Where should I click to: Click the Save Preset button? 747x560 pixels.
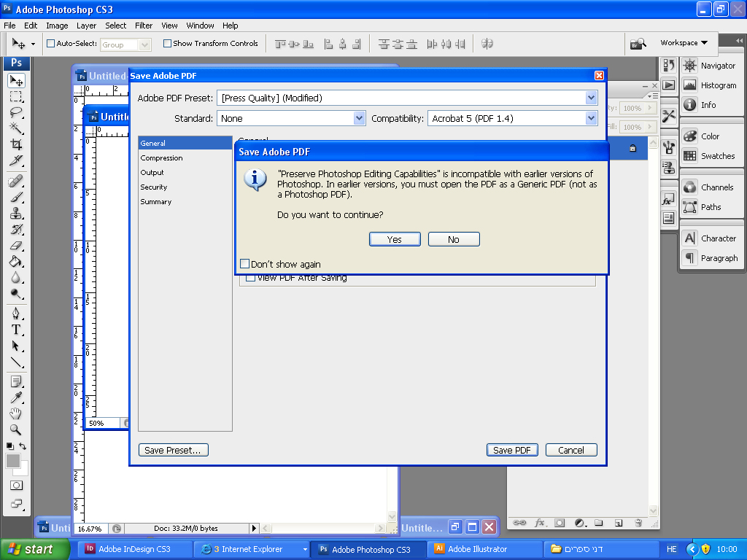tap(173, 450)
